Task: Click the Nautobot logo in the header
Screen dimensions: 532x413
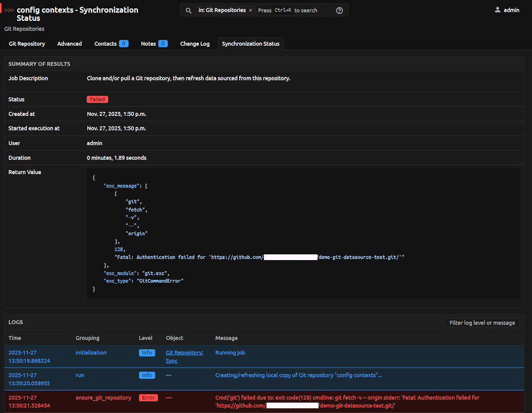Action: (x=8, y=10)
